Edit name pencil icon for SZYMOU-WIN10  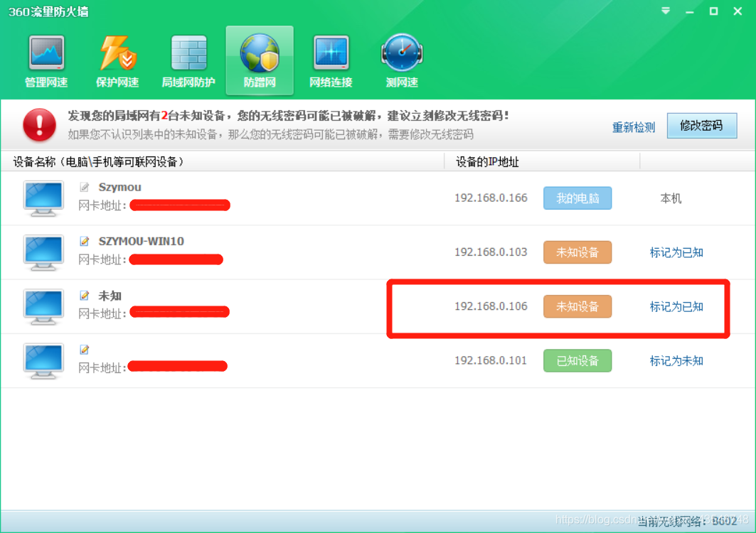85,241
